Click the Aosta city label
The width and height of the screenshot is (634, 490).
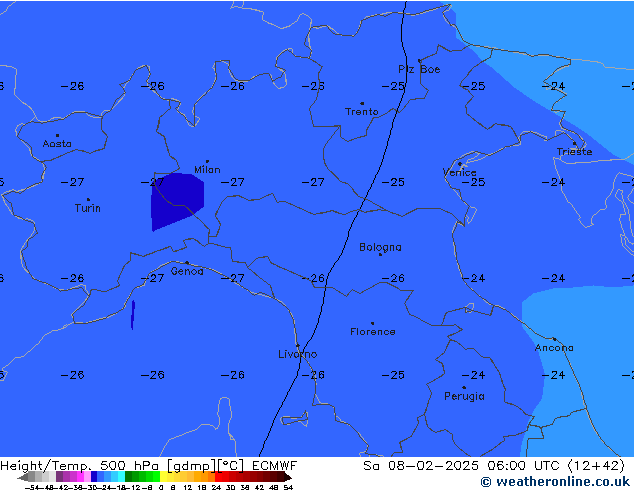click(x=57, y=144)
